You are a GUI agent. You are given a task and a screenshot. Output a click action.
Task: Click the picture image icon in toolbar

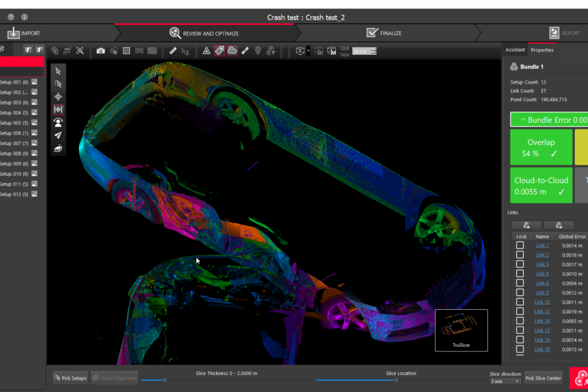[x=152, y=51]
